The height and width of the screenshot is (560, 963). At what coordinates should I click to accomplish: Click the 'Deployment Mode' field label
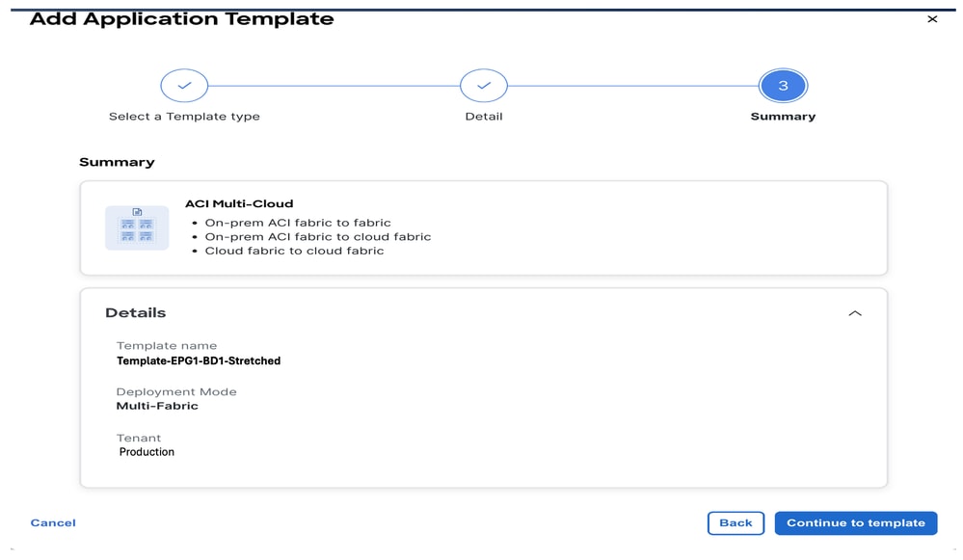tap(176, 391)
